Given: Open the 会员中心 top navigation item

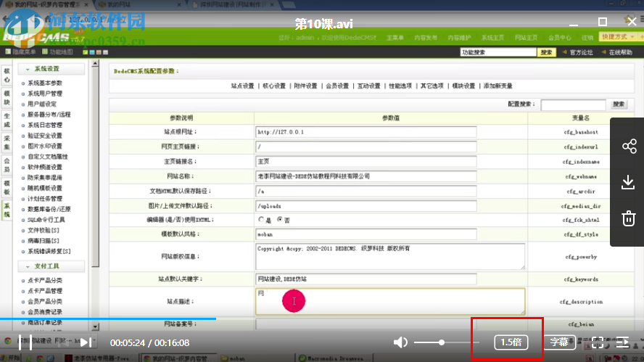Looking at the screenshot, I should tap(559, 38).
